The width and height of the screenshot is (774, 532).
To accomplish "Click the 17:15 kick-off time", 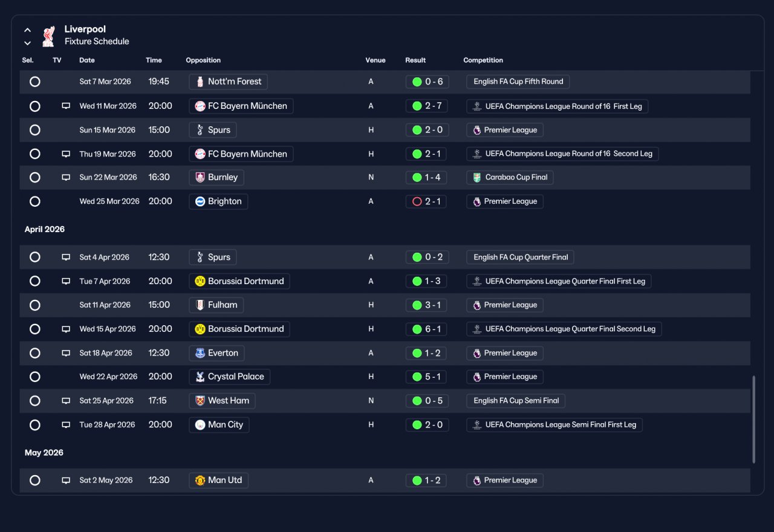I will click(x=158, y=401).
